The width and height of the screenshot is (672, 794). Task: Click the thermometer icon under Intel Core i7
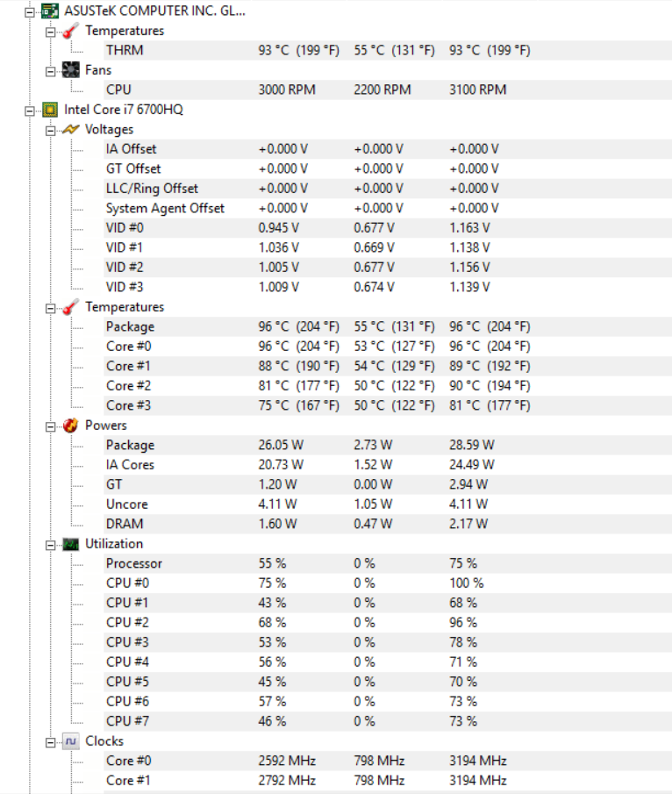pos(71,307)
